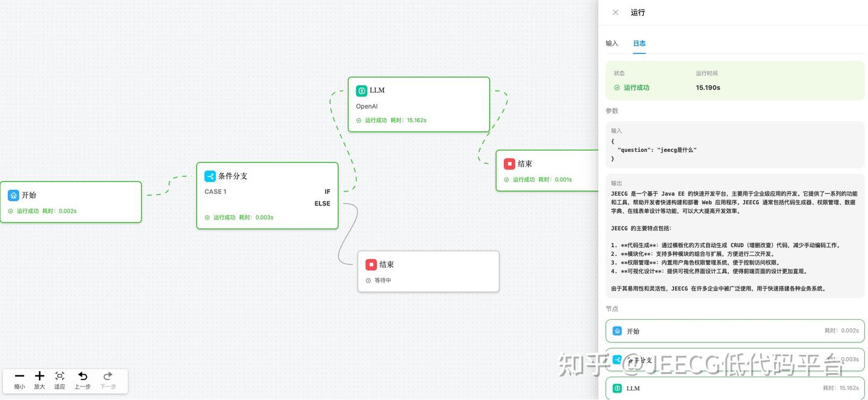Open the LLM row in the node list
The height and width of the screenshot is (400, 868).
735,389
